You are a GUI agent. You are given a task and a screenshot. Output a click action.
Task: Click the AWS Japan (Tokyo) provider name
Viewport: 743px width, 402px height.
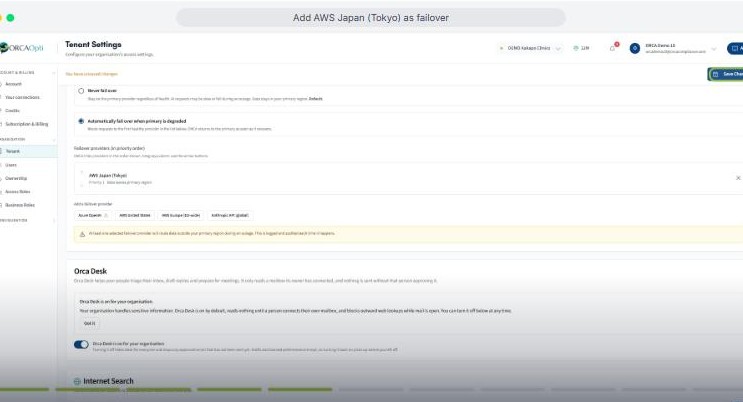[108, 175]
